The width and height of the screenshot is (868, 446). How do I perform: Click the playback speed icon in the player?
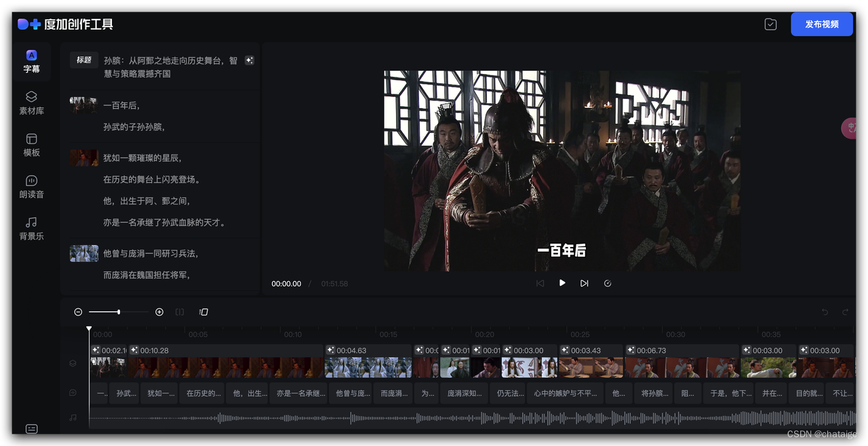pyautogui.click(x=608, y=283)
